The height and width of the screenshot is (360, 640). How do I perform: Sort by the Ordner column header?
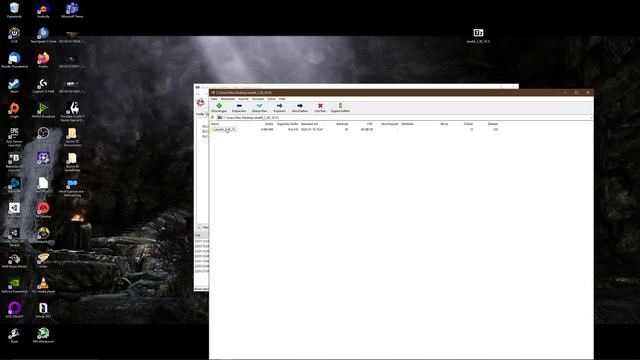pyautogui.click(x=468, y=124)
